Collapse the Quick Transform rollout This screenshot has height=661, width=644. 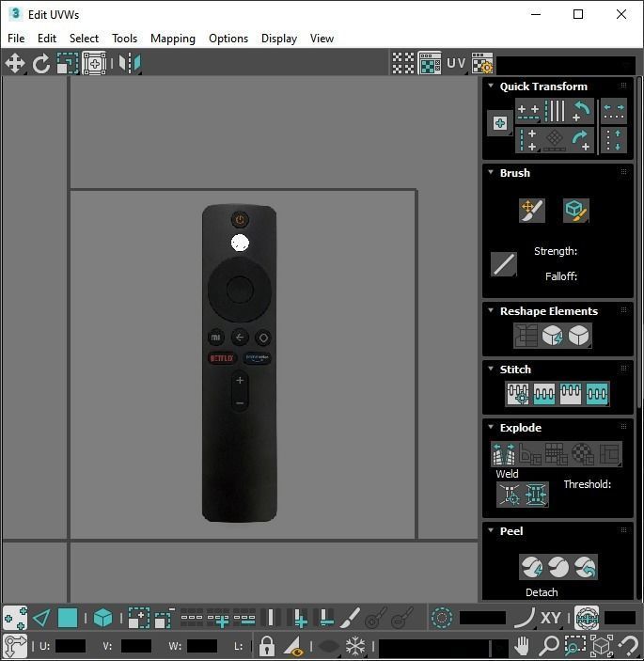tap(491, 86)
